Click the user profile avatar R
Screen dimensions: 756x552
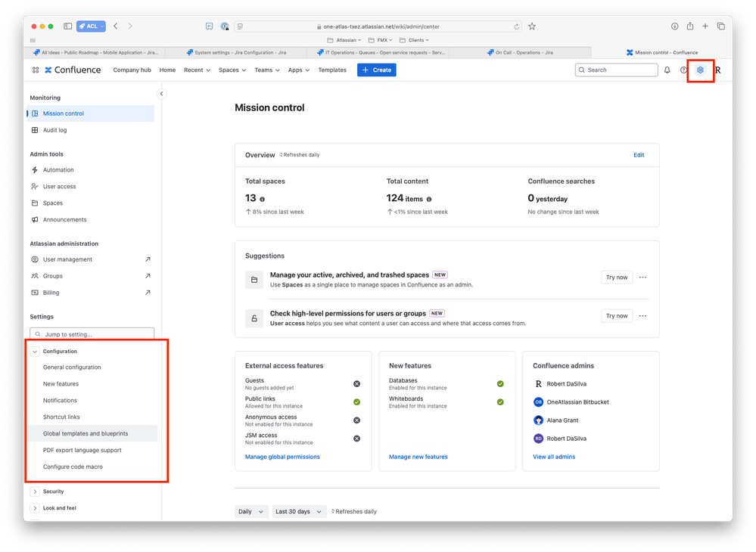718,70
